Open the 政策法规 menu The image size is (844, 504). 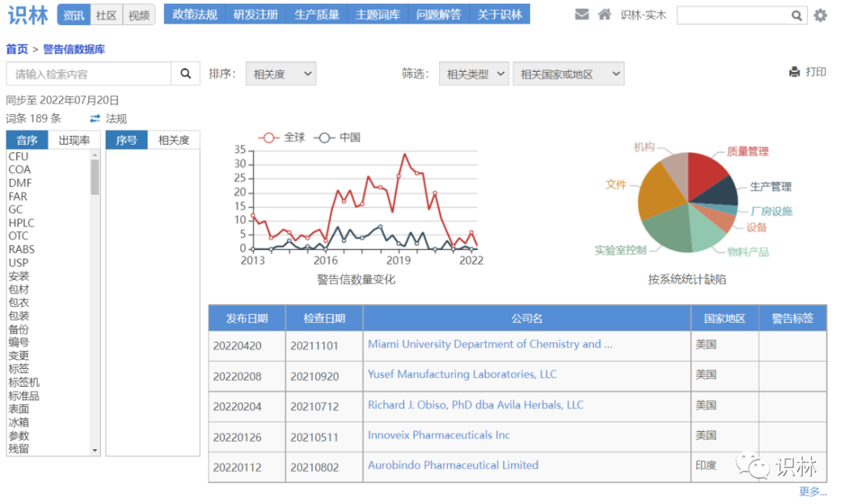pos(195,15)
